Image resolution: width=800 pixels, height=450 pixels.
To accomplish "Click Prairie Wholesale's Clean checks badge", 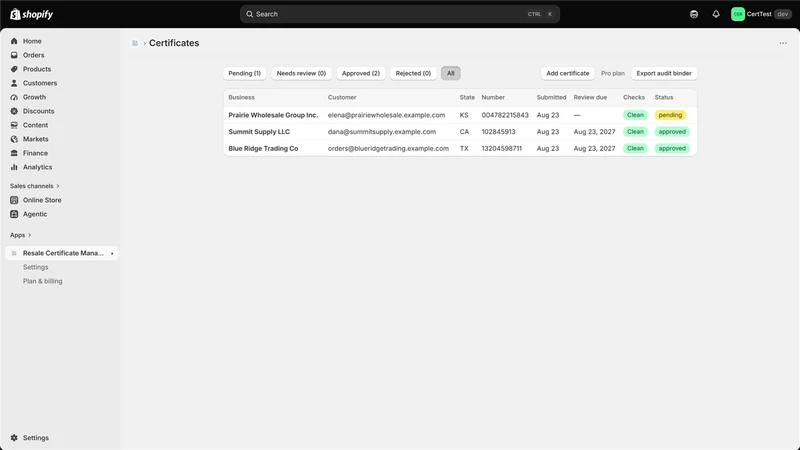I will click(x=635, y=115).
